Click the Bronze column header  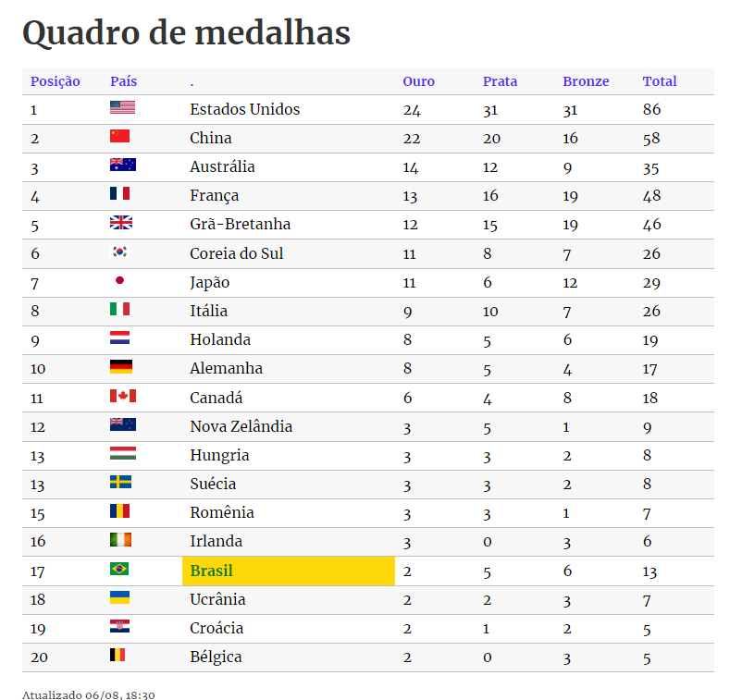pyautogui.click(x=586, y=81)
